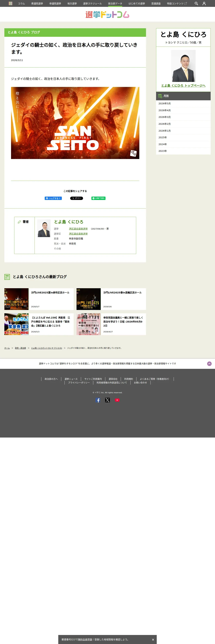Go to とよ島 くにひろ トップページへ link
215x644 pixels.
tap(183, 85)
